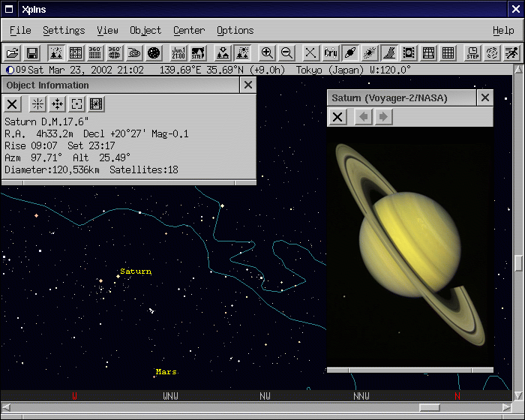The height and width of the screenshot is (420, 525).
Task: Expand the View menu
Action: click(107, 30)
